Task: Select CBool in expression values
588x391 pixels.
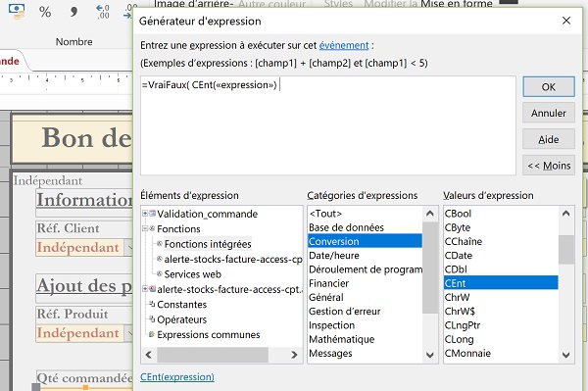Action: [501, 214]
